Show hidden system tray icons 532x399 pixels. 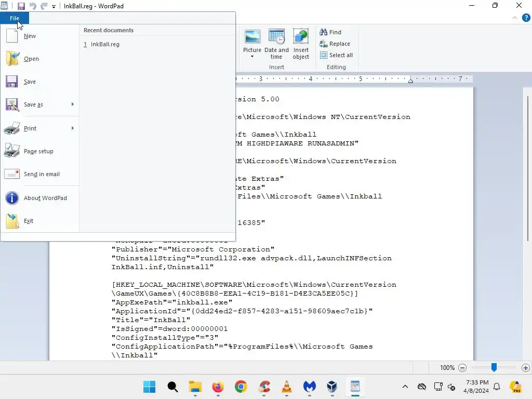(x=405, y=387)
